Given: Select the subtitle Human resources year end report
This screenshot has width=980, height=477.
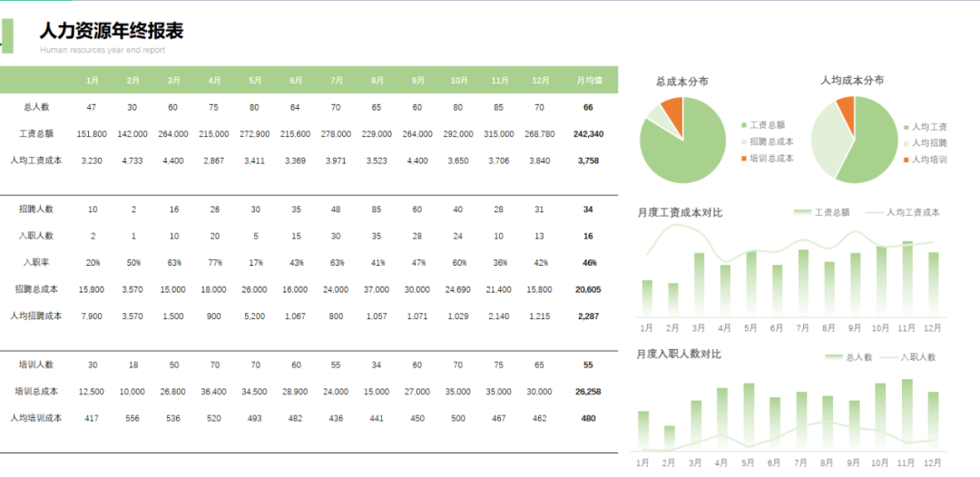Looking at the screenshot, I should point(103,50).
